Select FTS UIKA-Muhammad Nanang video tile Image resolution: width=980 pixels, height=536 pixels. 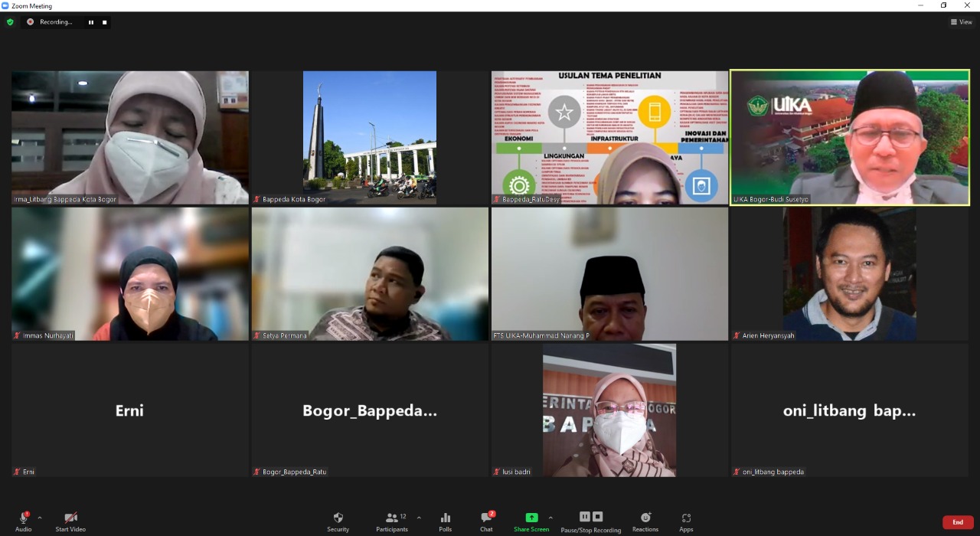tap(609, 274)
